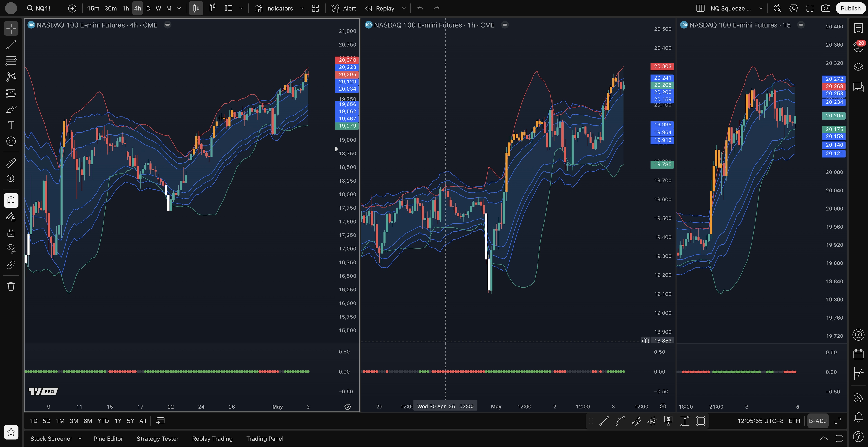Toggle lock all drawing tools
Screen dimensions: 868x447
tap(11, 233)
